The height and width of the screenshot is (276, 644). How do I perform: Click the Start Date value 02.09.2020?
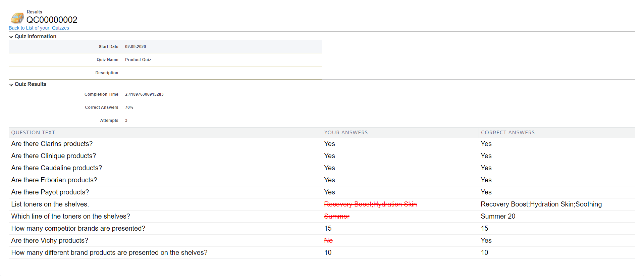(x=136, y=47)
